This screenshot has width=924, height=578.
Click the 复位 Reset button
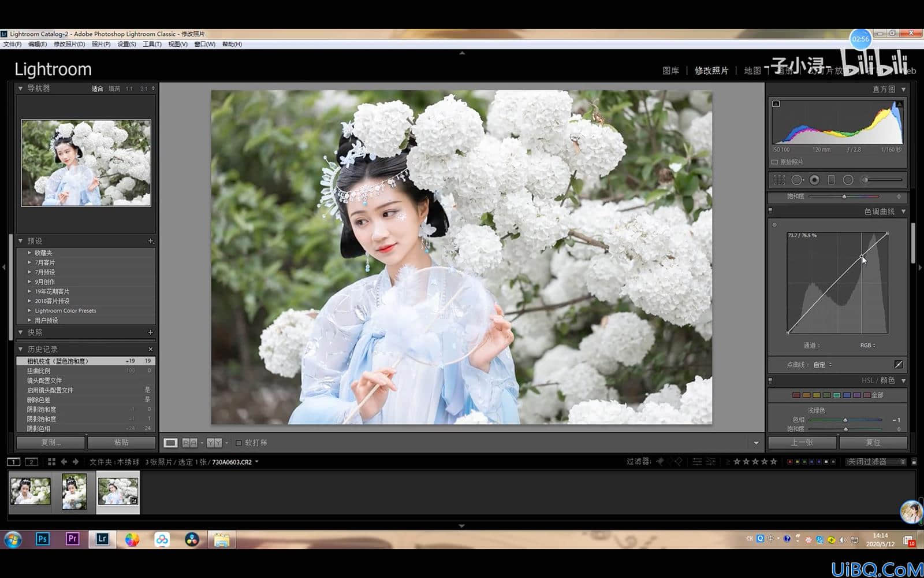pos(873,443)
